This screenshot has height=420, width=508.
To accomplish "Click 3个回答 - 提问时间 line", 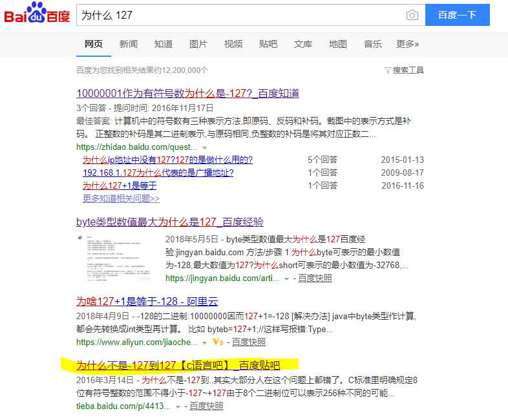I will click(x=145, y=108).
